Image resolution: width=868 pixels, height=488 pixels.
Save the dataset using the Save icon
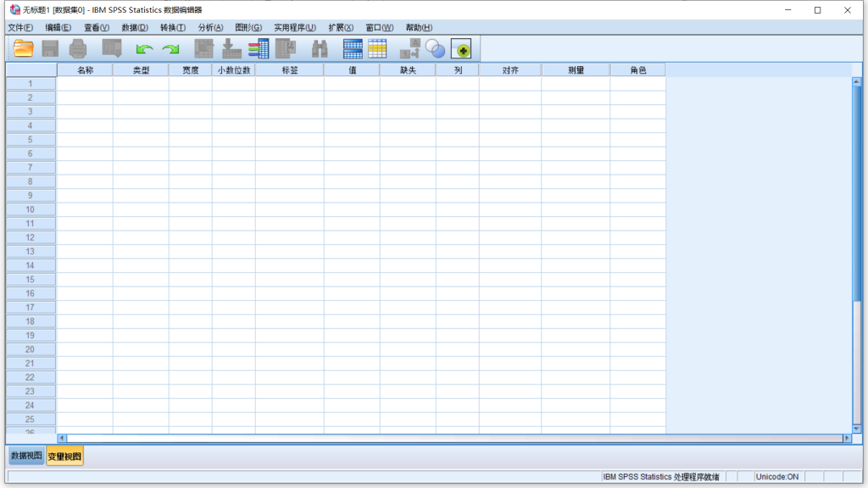[x=49, y=48]
